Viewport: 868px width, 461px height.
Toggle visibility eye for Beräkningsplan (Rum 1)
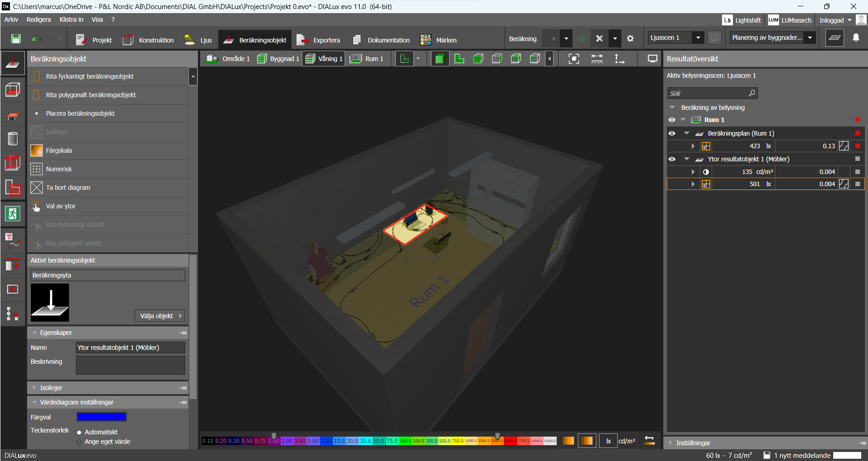click(672, 133)
